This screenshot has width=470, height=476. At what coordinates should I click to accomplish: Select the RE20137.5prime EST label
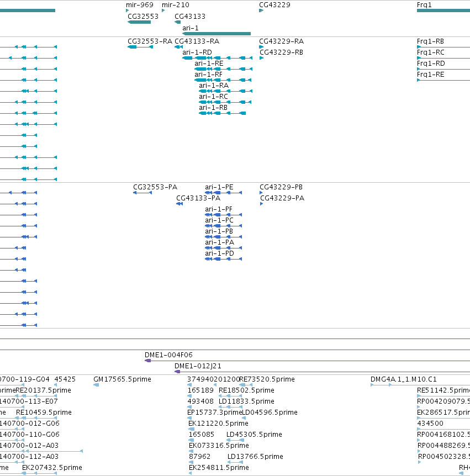coord(44,390)
